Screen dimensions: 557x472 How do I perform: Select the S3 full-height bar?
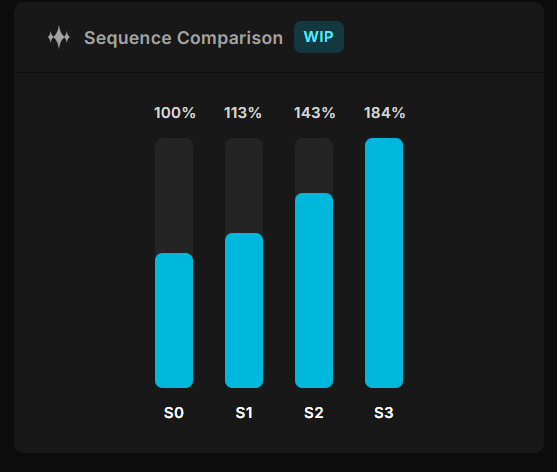[x=384, y=263]
